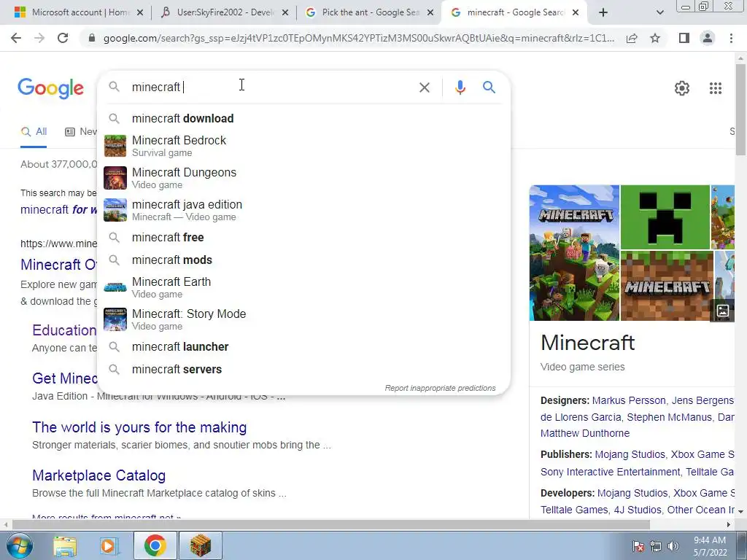Viewport: 747px width, 560px height.
Task: Choose suggestion minecraft mods
Action: coord(303,260)
